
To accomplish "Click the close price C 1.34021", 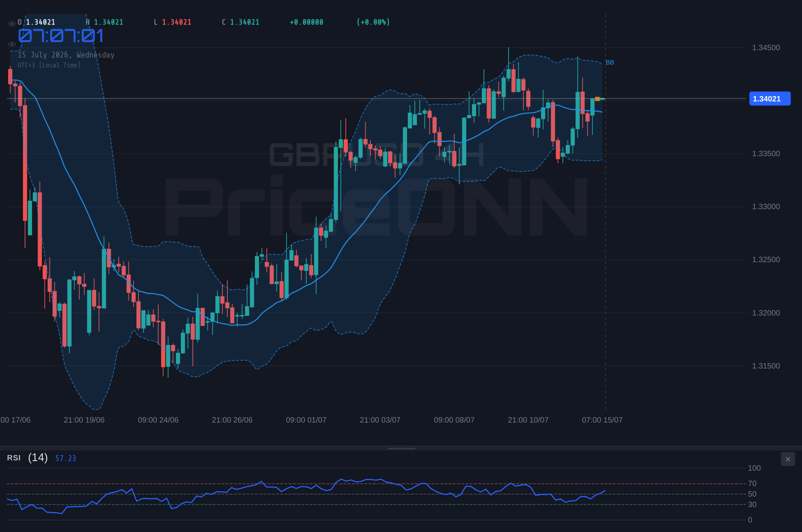I will click(x=241, y=22).
